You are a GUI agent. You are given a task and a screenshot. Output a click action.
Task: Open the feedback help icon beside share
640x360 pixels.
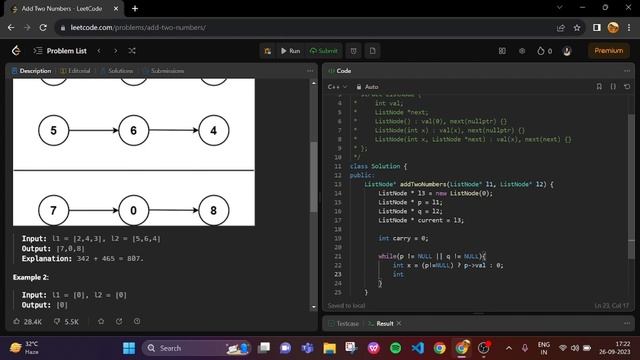pyautogui.click(x=137, y=322)
